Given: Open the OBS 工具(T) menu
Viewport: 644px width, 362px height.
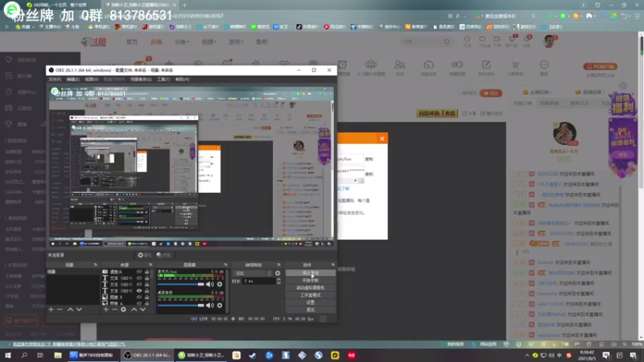Looking at the screenshot, I should (x=163, y=79).
